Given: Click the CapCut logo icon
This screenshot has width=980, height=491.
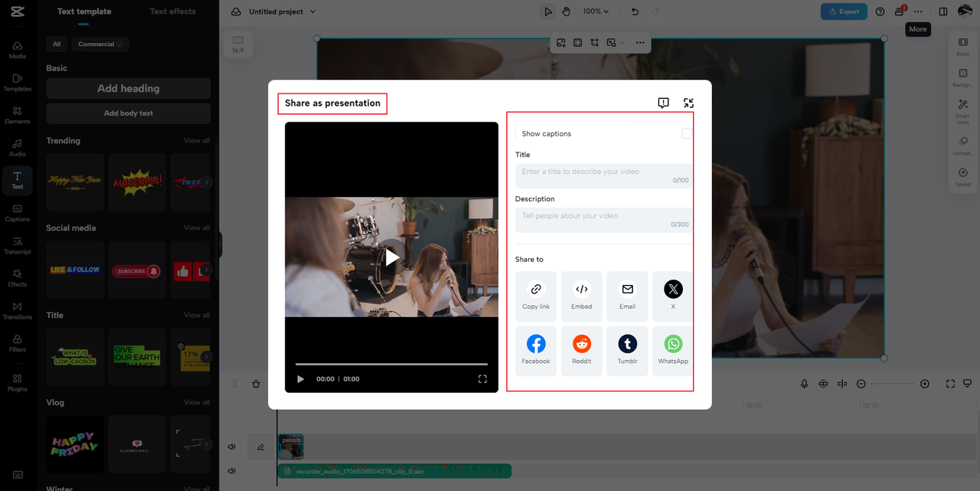Looking at the screenshot, I should coord(18,11).
